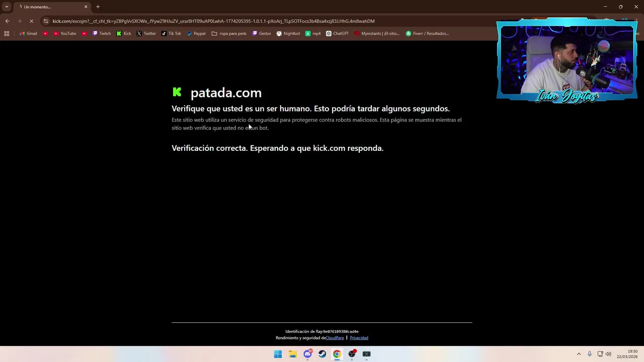Open the red icon-only bookmark before Twitch
The image size is (644, 362).
84,34
